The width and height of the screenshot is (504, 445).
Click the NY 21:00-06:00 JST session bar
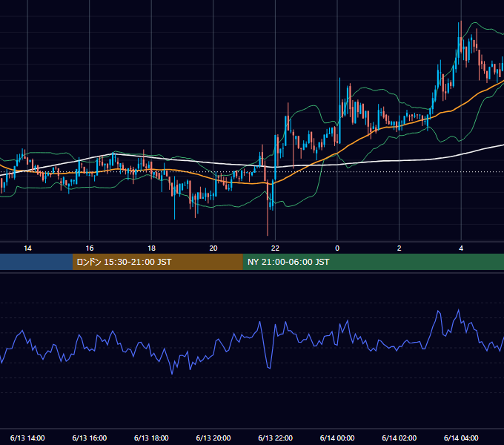coord(373,262)
